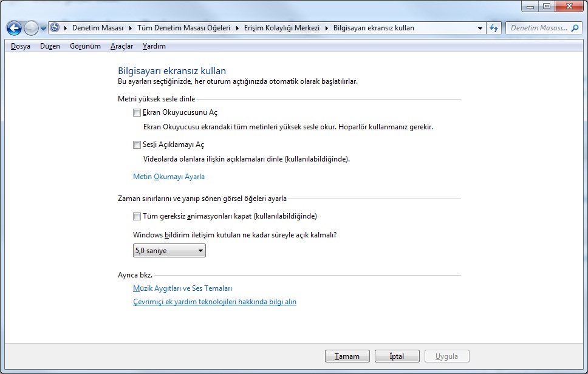Click Bilgisayarı ekransız kullan breadcrumb
This screenshot has height=374, width=588.
[x=374, y=28]
